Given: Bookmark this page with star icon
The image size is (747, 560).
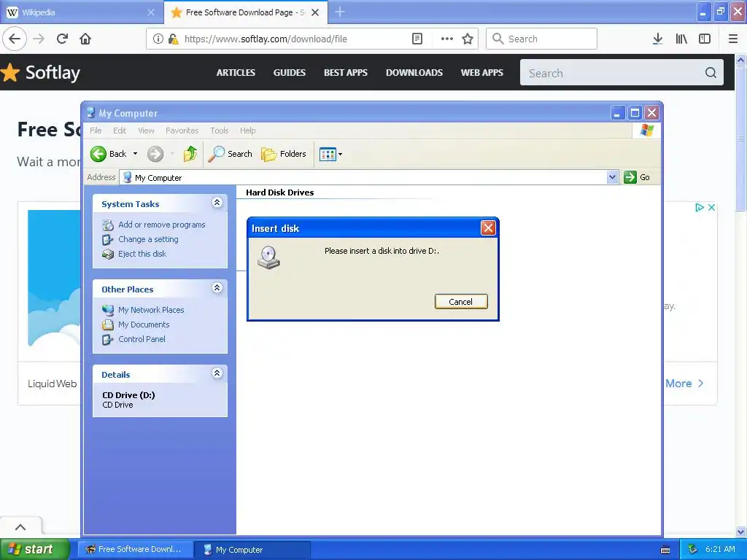Looking at the screenshot, I should click(468, 39).
